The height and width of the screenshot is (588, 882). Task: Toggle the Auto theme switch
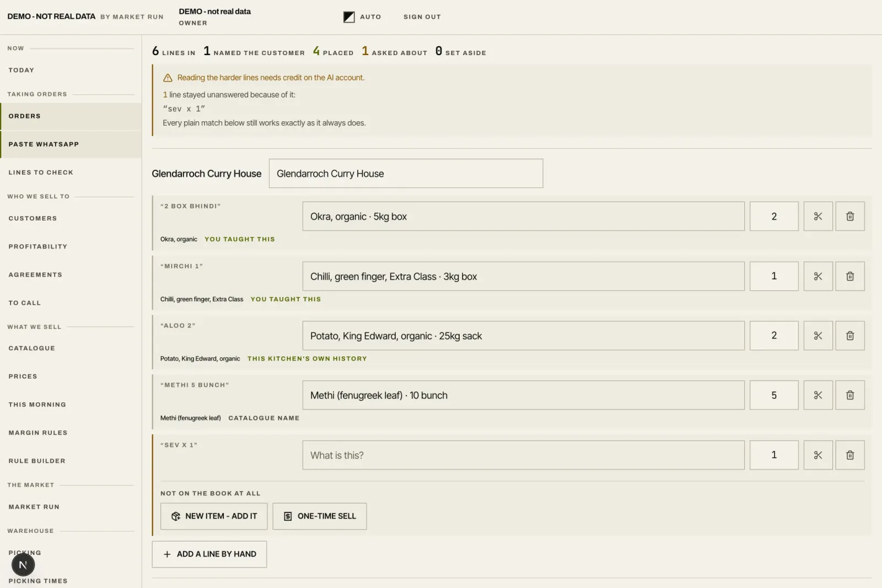362,17
